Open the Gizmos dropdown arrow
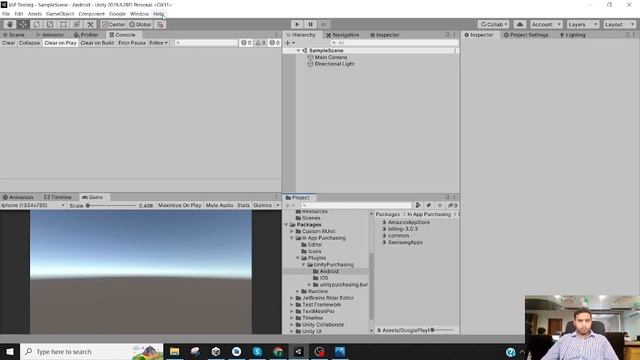Image resolution: width=640 pixels, height=360 pixels. click(x=278, y=205)
